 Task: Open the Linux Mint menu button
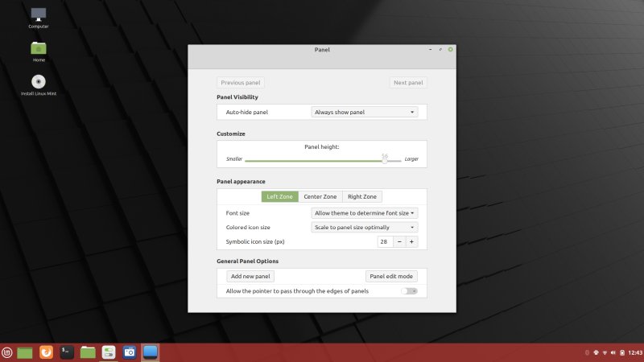(x=7, y=352)
